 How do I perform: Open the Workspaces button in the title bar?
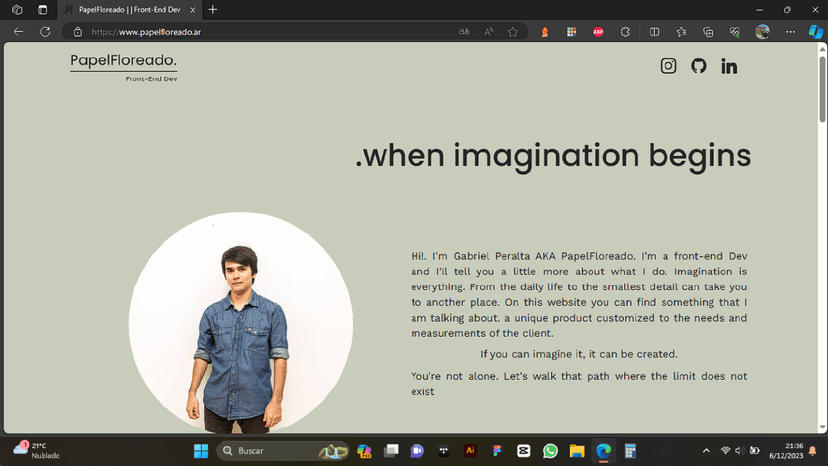pyautogui.click(x=17, y=10)
